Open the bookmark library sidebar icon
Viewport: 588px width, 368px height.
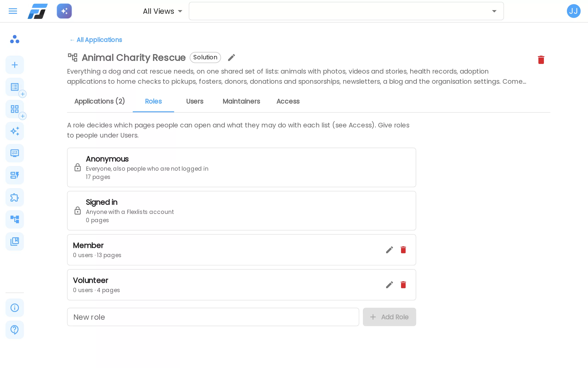[14, 241]
